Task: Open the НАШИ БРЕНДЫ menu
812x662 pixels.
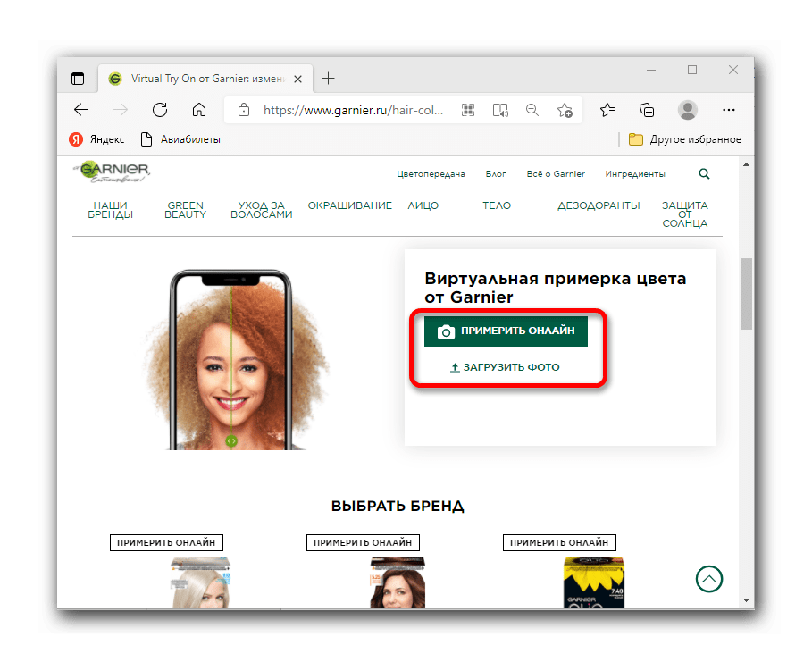Action: tap(110, 210)
